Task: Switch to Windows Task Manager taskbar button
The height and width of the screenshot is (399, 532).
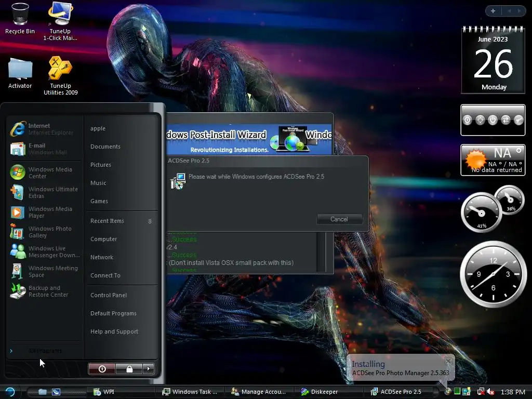Action: [x=191, y=392]
